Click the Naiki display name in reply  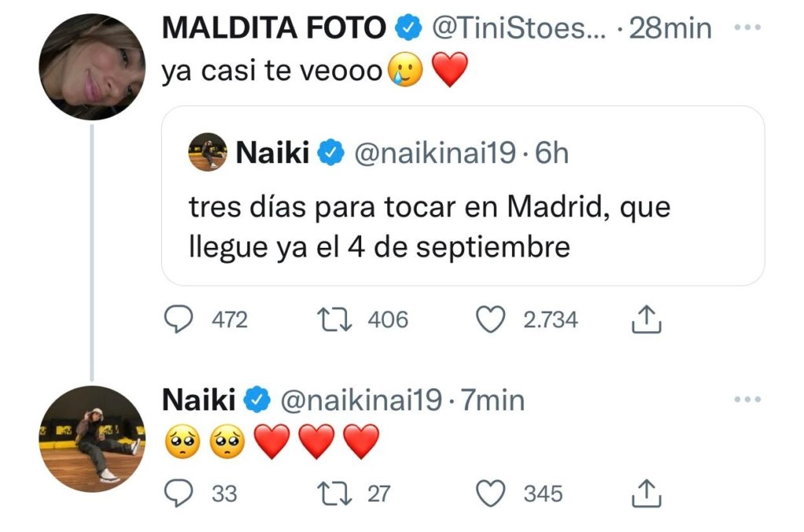click(x=199, y=400)
